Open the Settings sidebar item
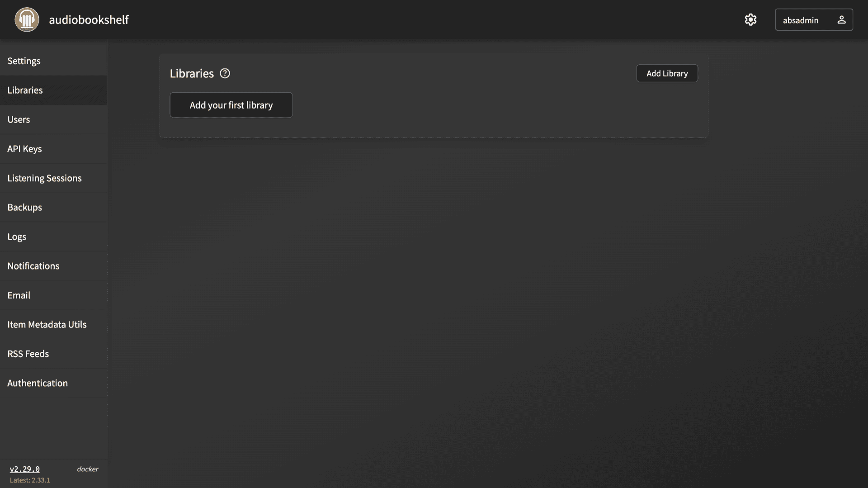 point(53,61)
